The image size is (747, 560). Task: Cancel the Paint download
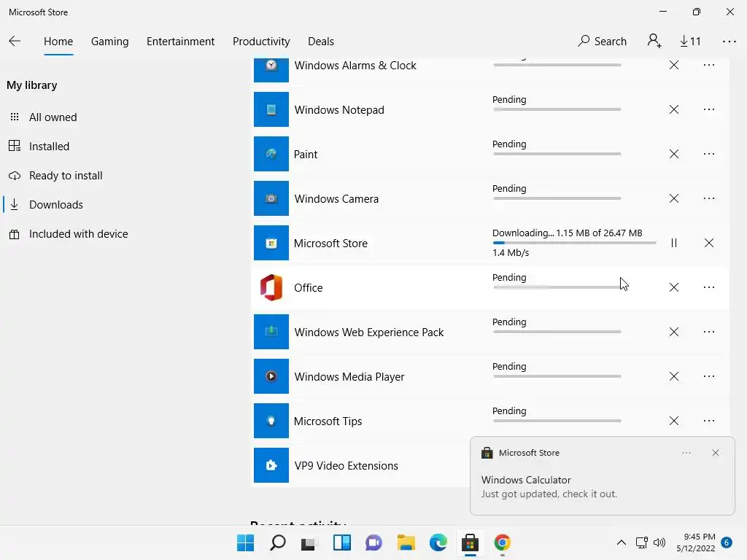[x=673, y=154]
